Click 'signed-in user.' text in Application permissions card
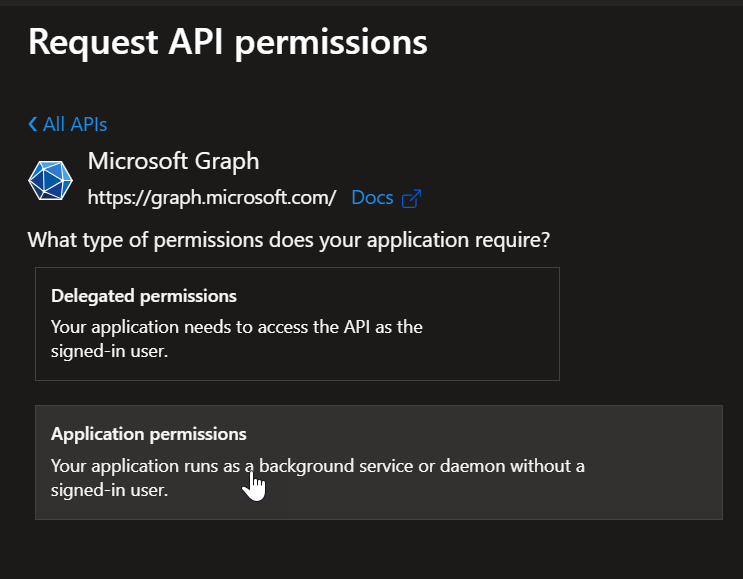The height and width of the screenshot is (579, 743). click(110, 490)
